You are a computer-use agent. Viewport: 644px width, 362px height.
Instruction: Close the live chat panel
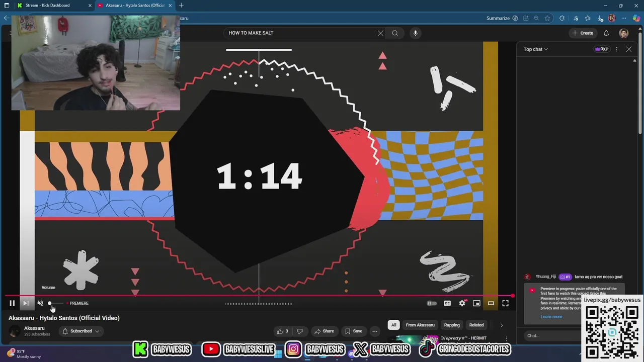click(x=629, y=49)
